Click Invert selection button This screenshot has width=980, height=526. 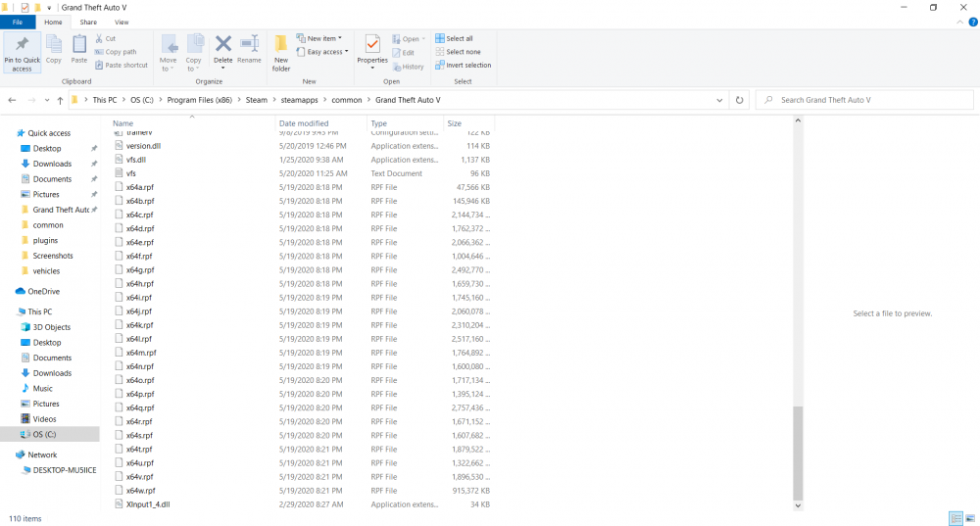pyautogui.click(x=467, y=66)
